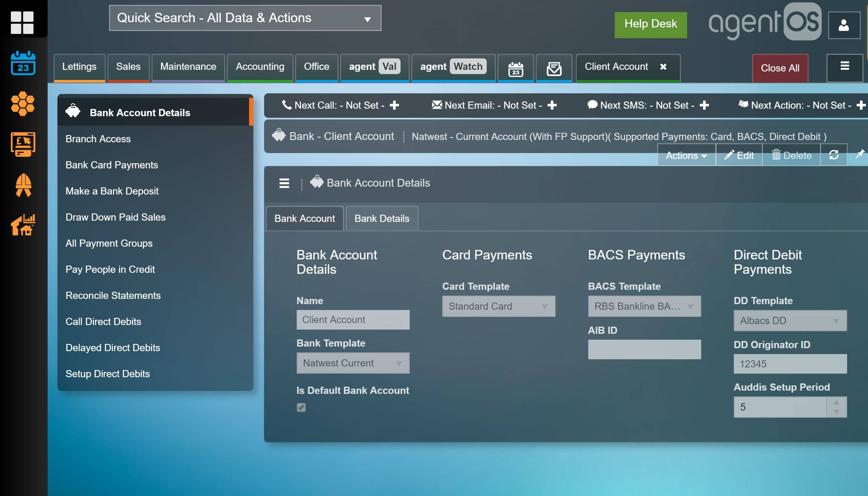Add a Next Action with plus icon

pos(861,105)
